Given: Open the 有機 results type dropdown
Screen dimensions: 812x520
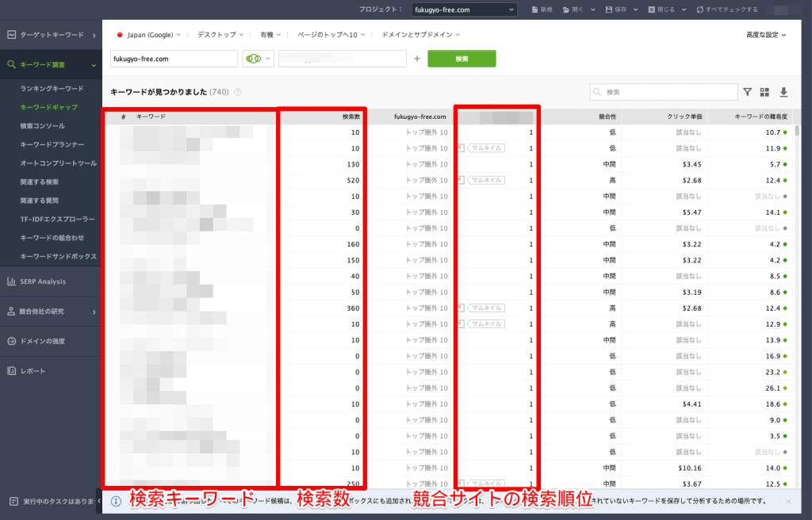Looking at the screenshot, I should coord(270,35).
